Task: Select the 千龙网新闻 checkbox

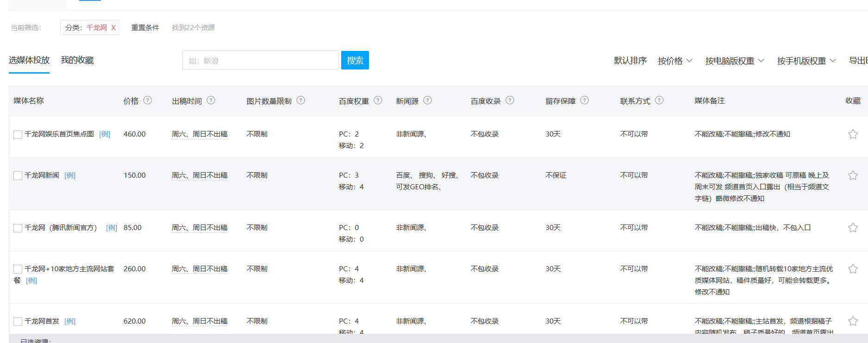Action: 18,176
